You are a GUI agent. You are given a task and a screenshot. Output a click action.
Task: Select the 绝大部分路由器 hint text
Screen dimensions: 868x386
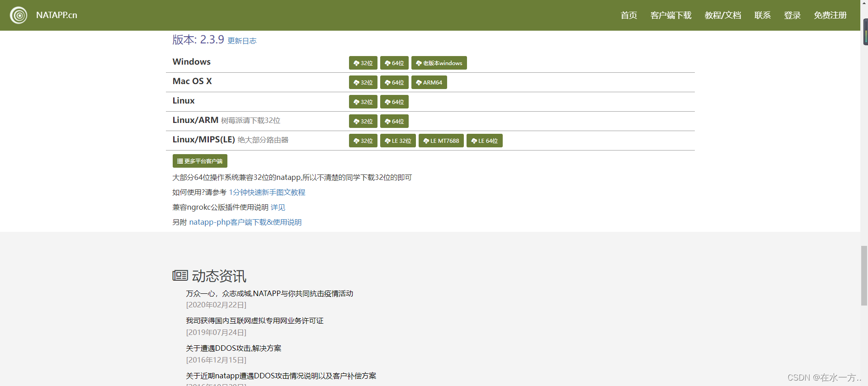click(x=263, y=140)
